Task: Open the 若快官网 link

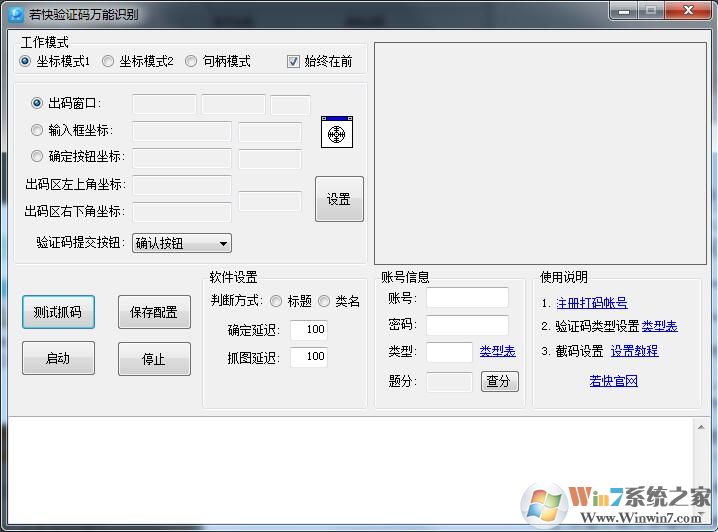Action: (x=613, y=381)
